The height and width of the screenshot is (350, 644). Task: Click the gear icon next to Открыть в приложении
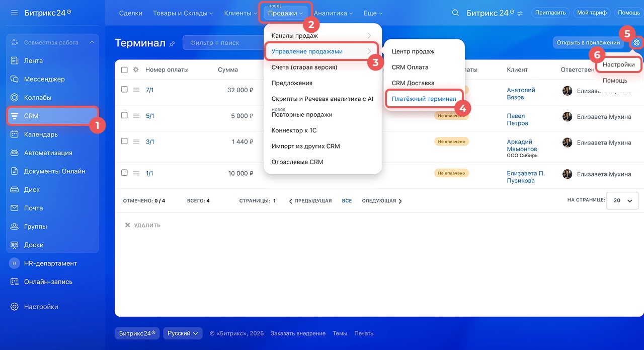click(636, 43)
